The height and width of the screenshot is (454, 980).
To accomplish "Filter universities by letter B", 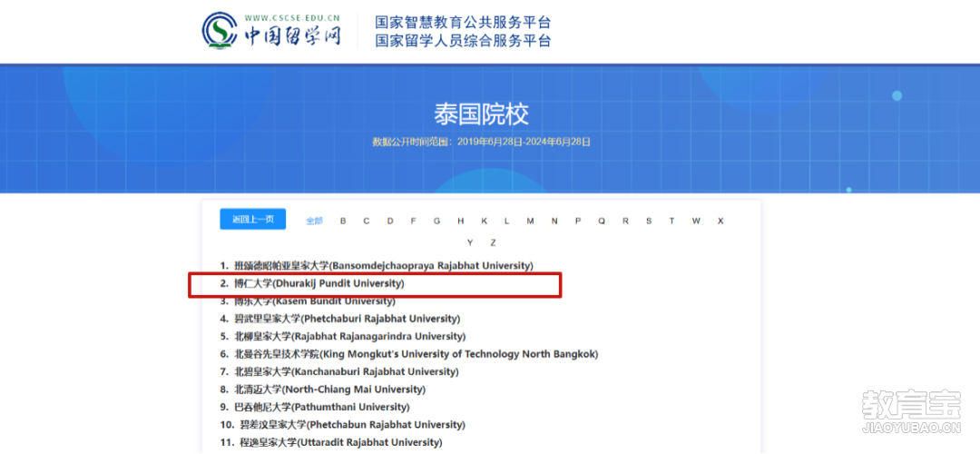I will click(x=343, y=221).
